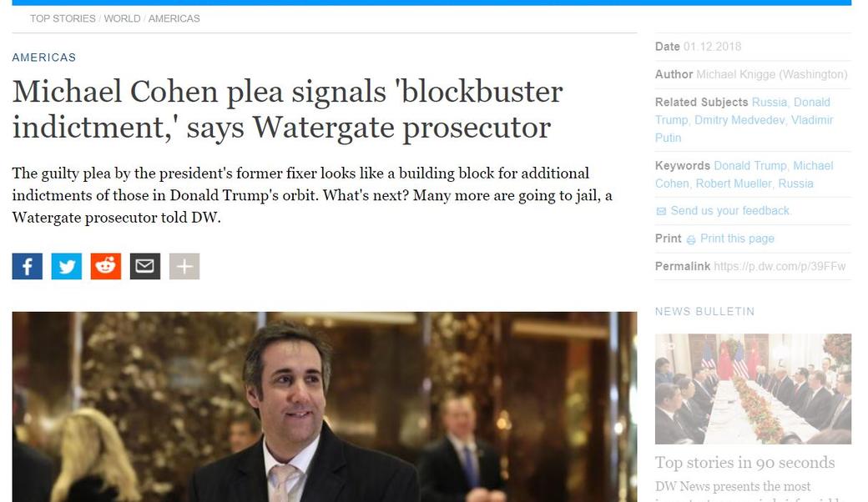
Task: Open the Dmitry Medvedev related subject
Action: [x=739, y=120]
